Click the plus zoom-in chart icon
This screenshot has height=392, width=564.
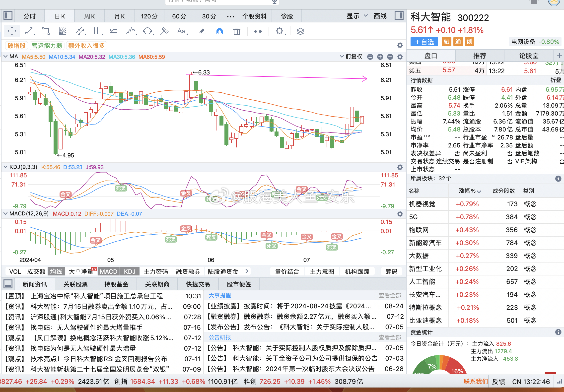coord(380,57)
